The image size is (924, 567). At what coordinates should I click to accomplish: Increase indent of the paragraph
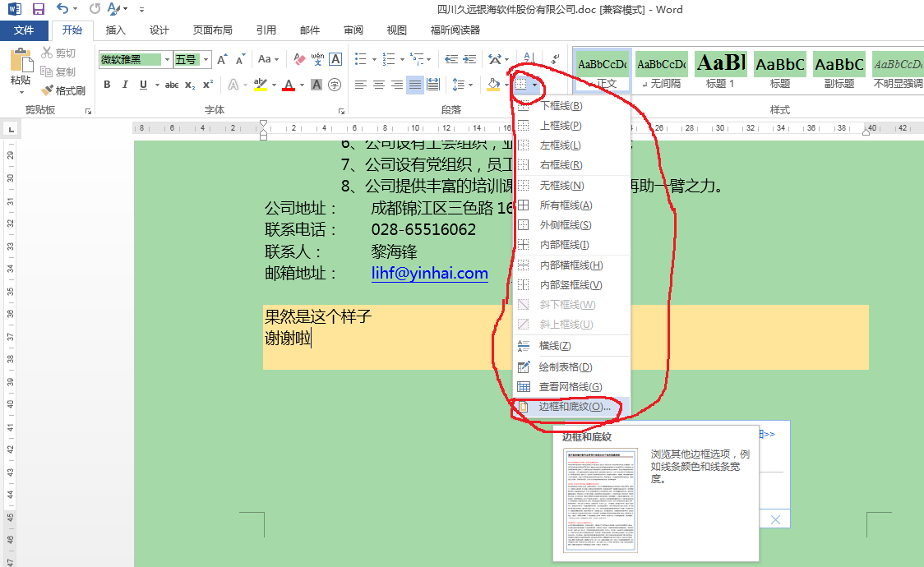click(470, 59)
